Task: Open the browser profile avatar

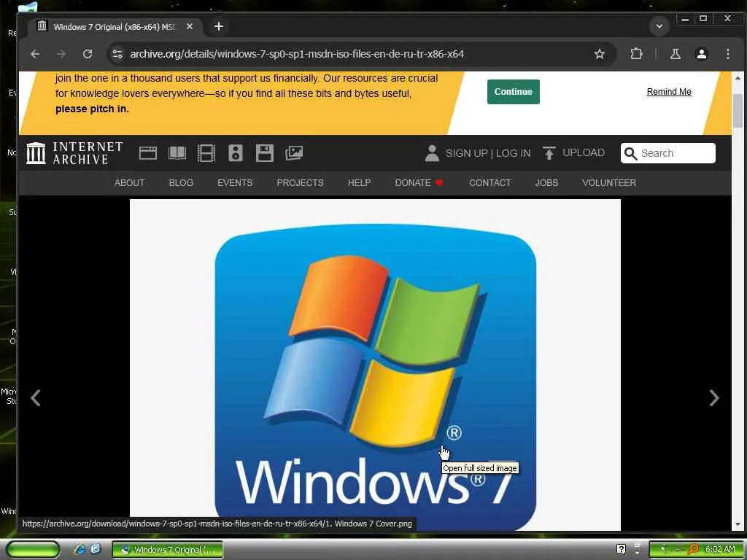Action: pyautogui.click(x=701, y=54)
